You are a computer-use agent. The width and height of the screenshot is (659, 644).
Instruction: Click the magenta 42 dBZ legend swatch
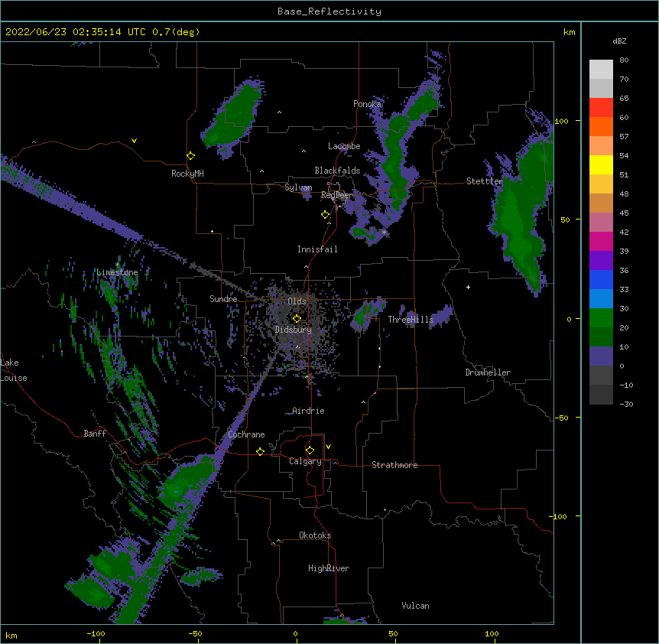pyautogui.click(x=601, y=241)
